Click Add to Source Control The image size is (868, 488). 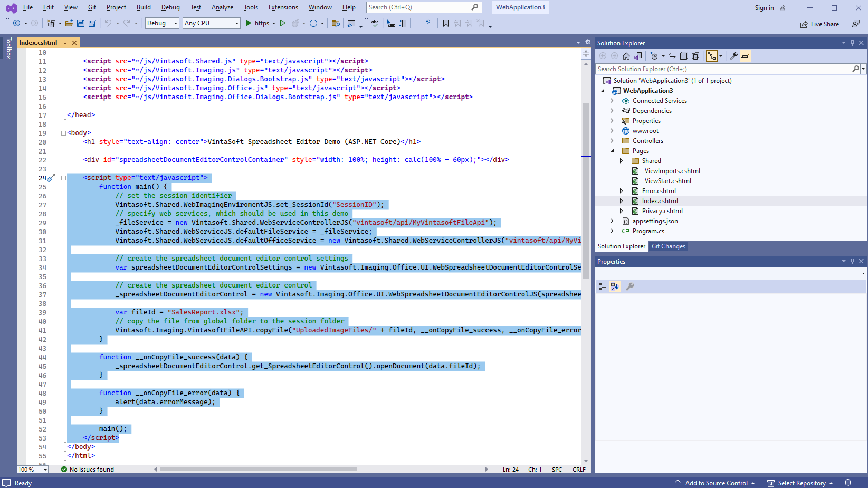pyautogui.click(x=716, y=483)
